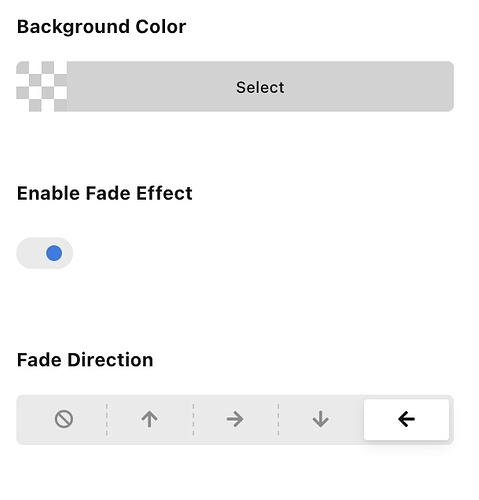This screenshot has height=500, width=479.
Task: Disable the Enable Fade Effect switch
Action: pos(44,253)
